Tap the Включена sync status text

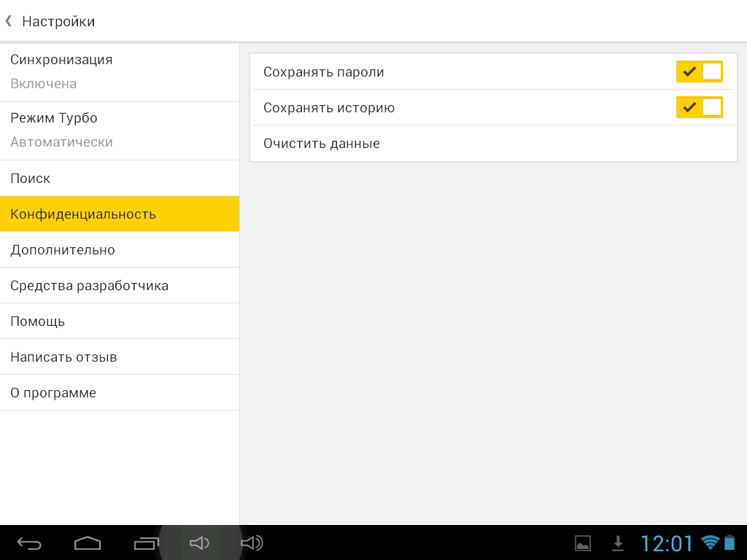tap(43, 84)
